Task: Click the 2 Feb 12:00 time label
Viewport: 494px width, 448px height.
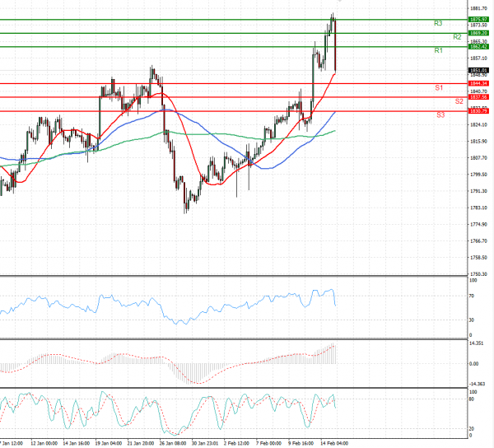Action: 236,443
